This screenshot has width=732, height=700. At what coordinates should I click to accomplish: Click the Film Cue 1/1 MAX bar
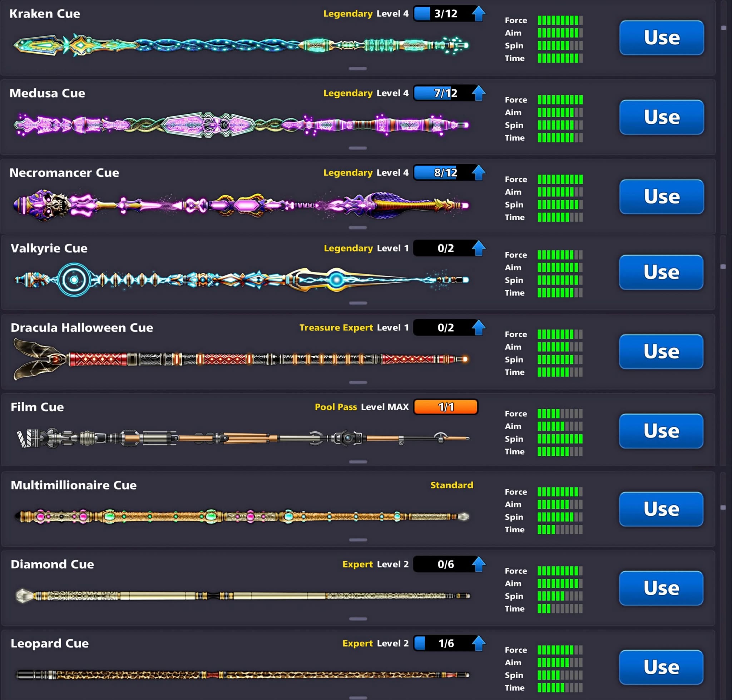pyautogui.click(x=446, y=407)
